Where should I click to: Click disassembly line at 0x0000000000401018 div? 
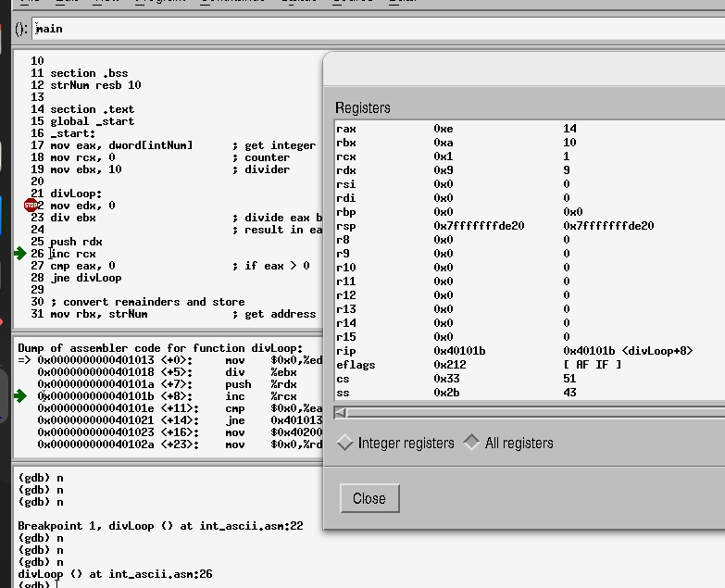(167, 371)
